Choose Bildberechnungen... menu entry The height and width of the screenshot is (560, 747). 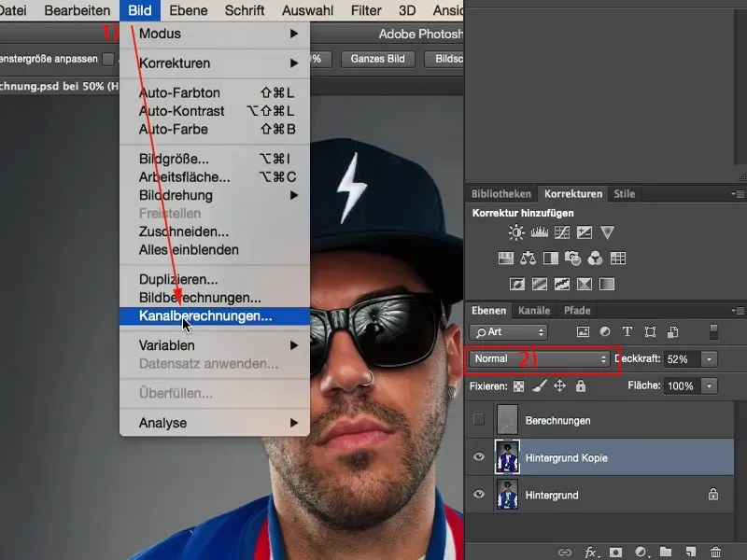(215, 298)
